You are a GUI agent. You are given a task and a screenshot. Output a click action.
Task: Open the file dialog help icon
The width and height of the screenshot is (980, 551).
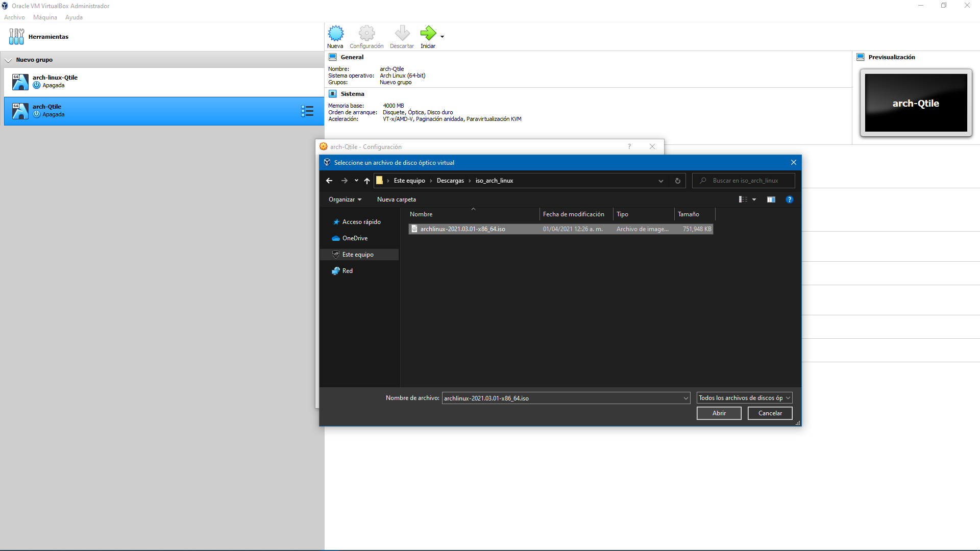(x=790, y=199)
